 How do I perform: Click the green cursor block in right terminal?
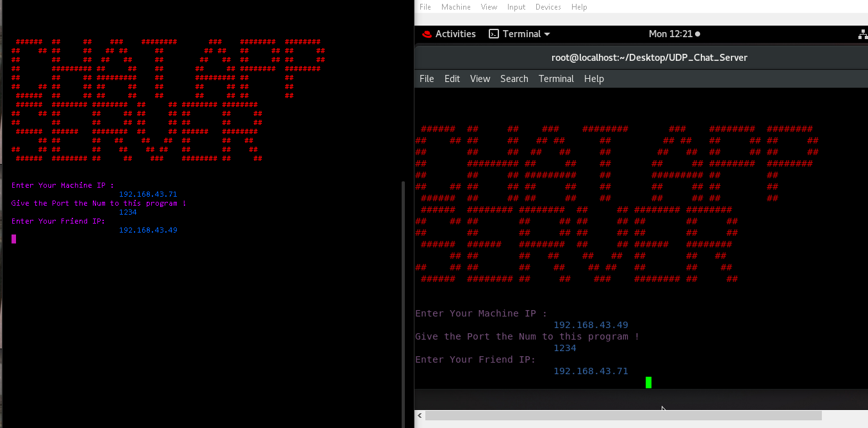click(x=648, y=383)
